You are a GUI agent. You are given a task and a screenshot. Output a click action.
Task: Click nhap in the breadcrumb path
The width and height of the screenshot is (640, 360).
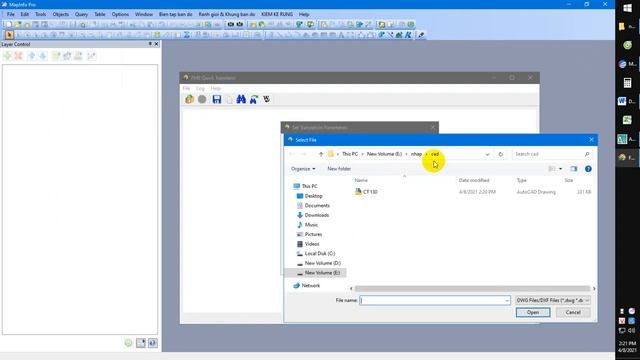(416, 154)
